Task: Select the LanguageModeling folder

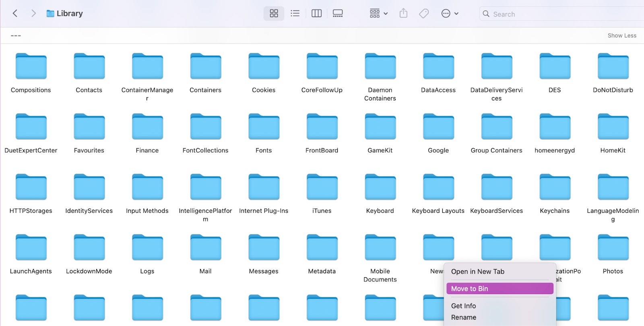Action: (613, 187)
